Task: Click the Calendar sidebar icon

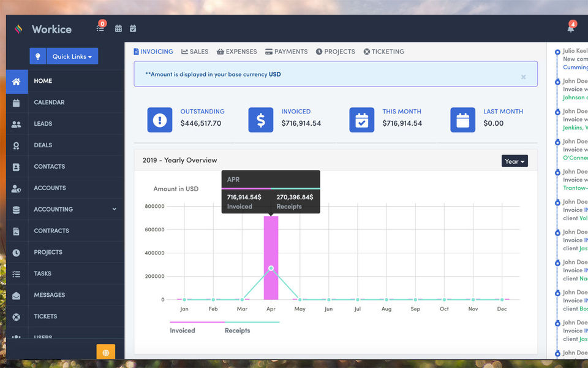Action: [x=16, y=103]
